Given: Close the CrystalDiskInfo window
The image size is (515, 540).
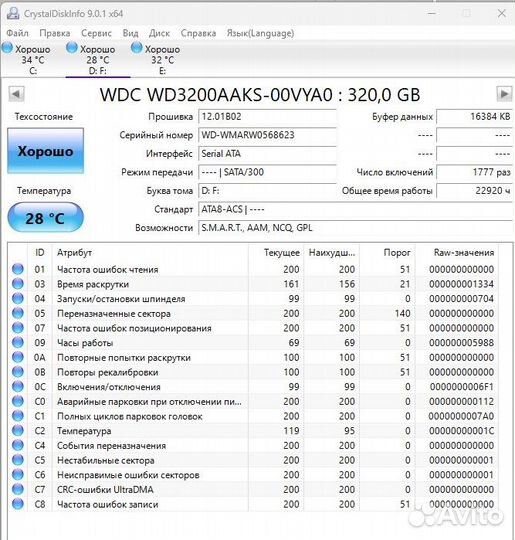Looking at the screenshot, I should (x=502, y=13).
